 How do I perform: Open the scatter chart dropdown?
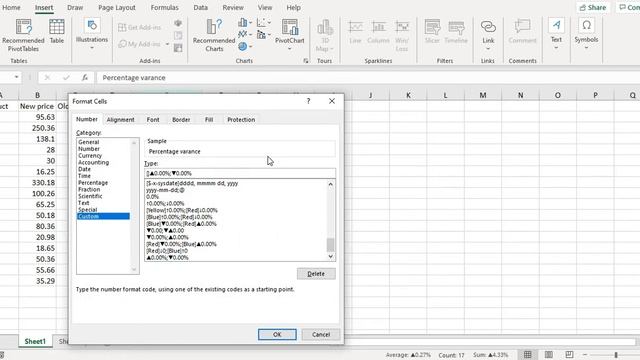(x=264, y=23)
